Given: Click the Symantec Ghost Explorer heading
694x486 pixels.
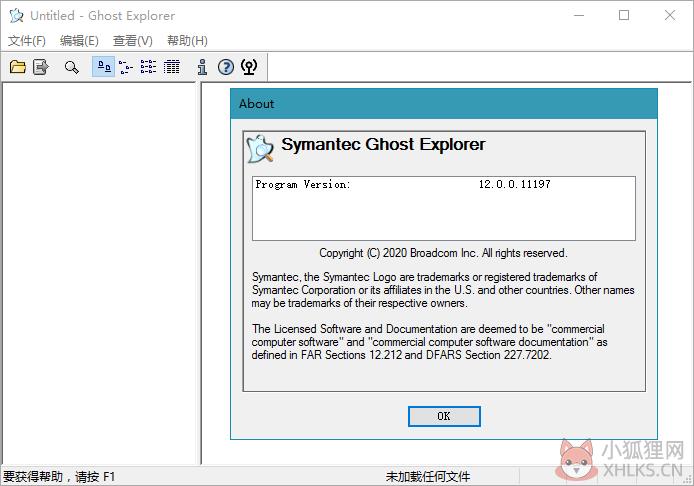Looking at the screenshot, I should pos(383,144).
